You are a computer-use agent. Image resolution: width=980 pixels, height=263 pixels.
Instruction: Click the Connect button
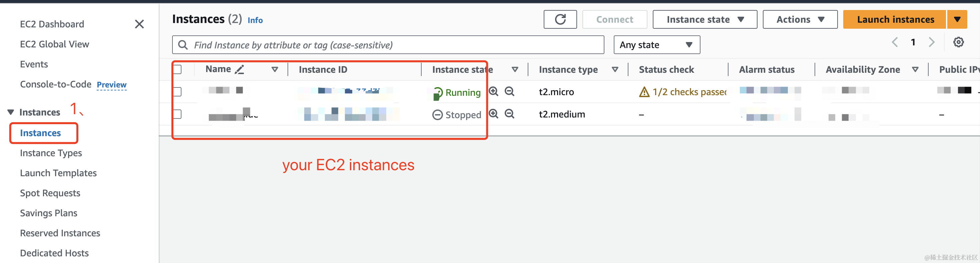614,19
